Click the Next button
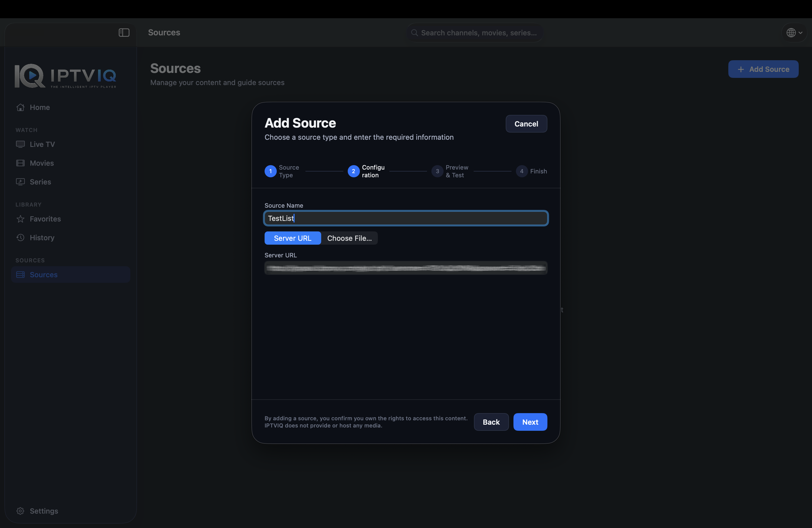 530,422
